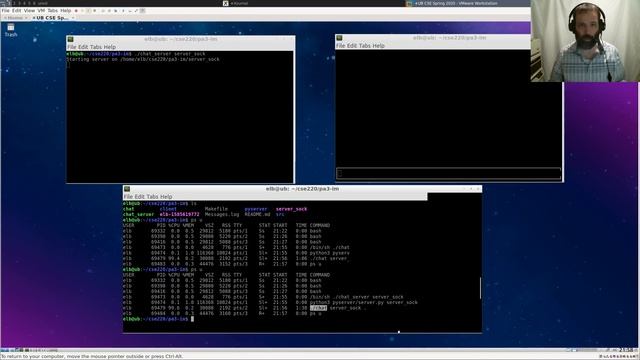
Task: Open the VMware Edit menu
Action: tap(17, 10)
